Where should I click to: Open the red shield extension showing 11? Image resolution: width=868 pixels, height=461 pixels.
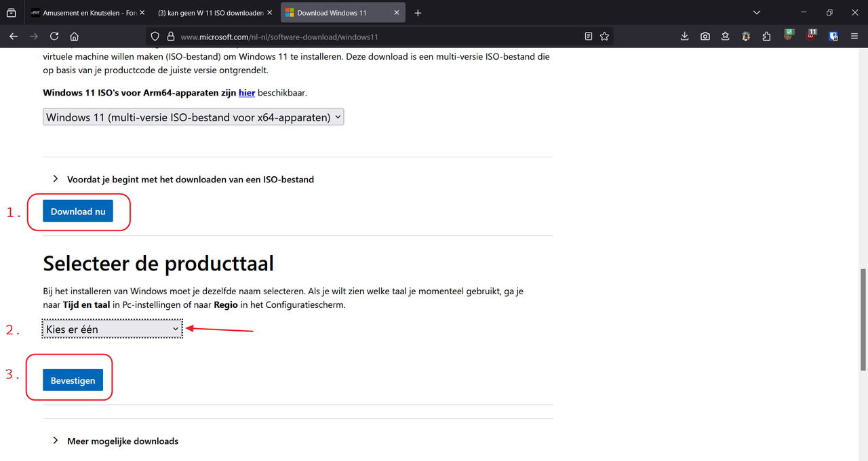pyautogui.click(x=812, y=35)
